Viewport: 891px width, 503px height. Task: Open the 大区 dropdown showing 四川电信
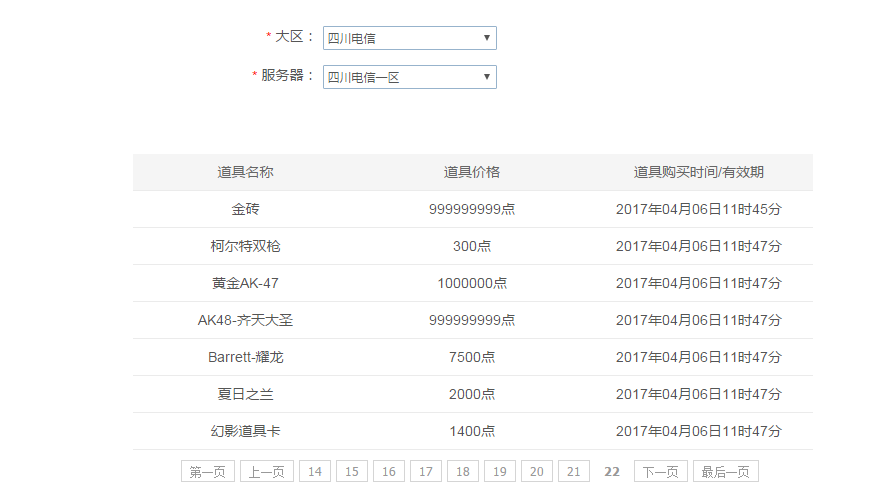tap(410, 38)
